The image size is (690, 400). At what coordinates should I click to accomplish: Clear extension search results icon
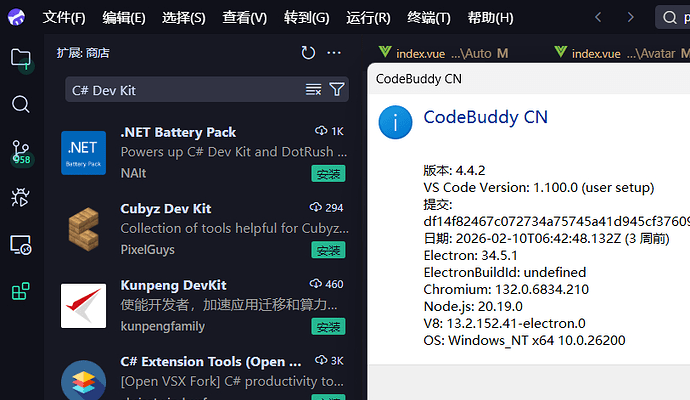tap(314, 90)
